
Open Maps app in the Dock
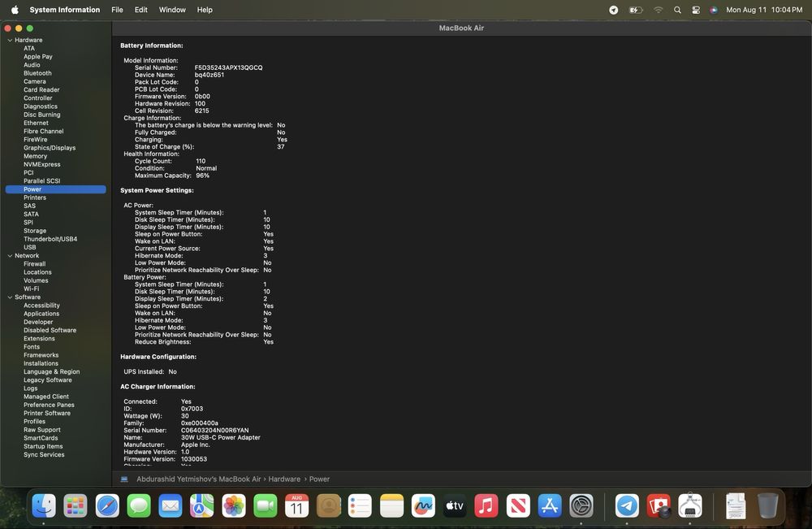click(202, 505)
